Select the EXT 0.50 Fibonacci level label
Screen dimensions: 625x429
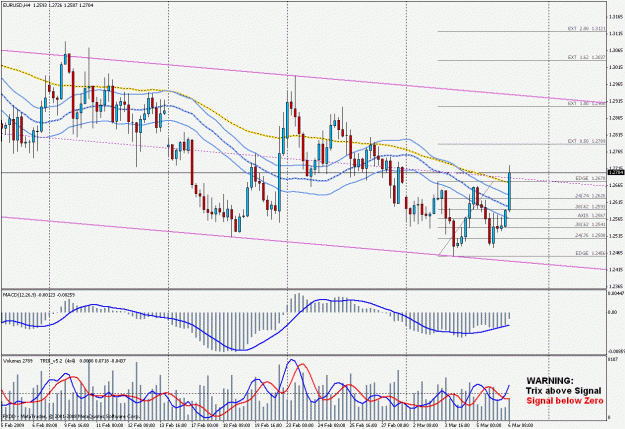[x=587, y=141]
